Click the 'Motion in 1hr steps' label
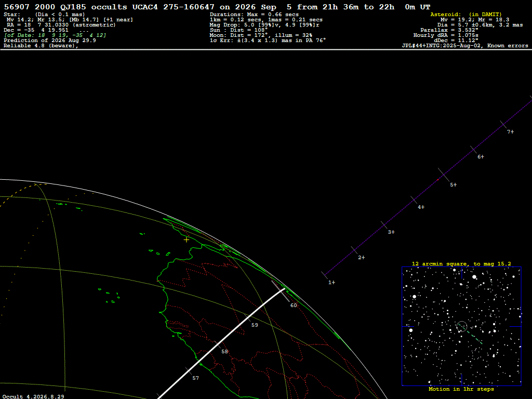Image resolution: width=532 pixels, height=399 pixels. pos(461,389)
